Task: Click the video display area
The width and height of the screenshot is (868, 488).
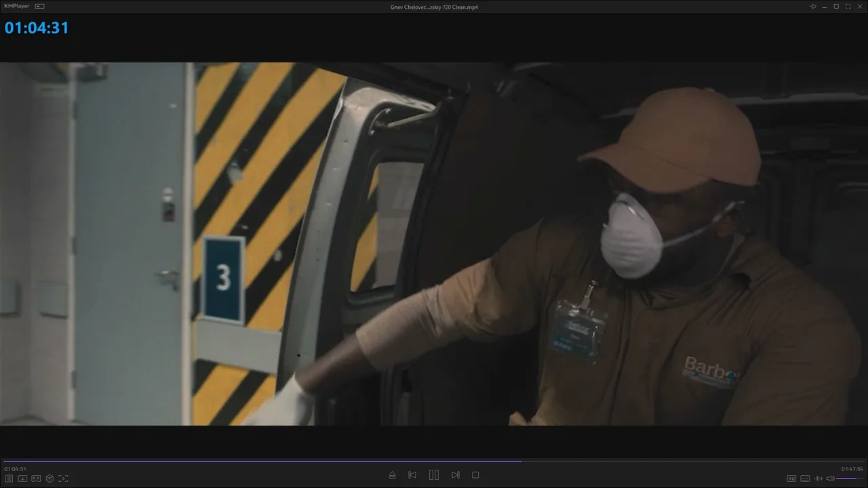Action: [434, 244]
